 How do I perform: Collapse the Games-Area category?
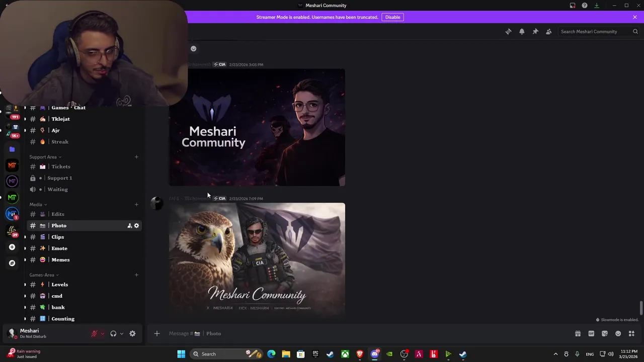coord(44,275)
